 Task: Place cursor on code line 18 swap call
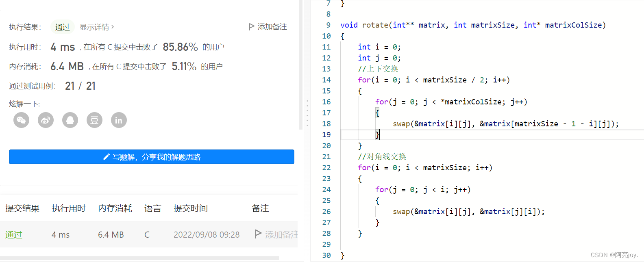coord(506,124)
